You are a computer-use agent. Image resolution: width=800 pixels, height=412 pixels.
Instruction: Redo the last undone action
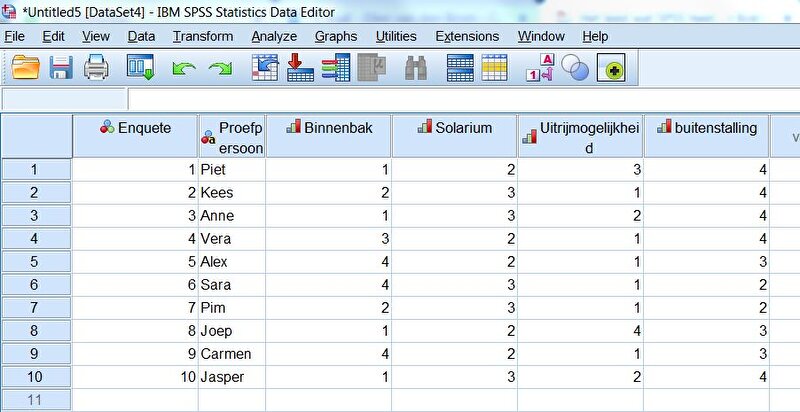219,68
